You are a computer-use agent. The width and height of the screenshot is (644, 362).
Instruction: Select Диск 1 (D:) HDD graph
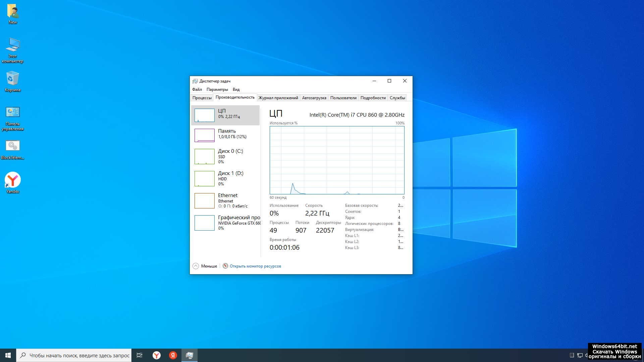225,178
